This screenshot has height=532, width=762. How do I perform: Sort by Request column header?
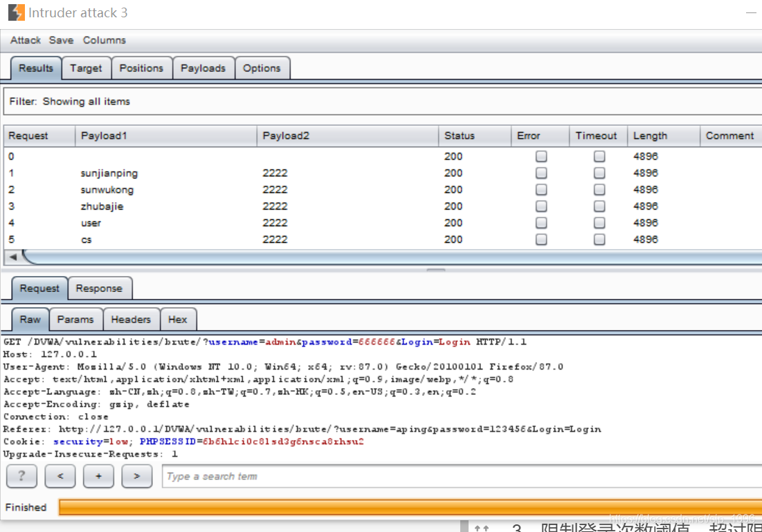[x=39, y=136]
